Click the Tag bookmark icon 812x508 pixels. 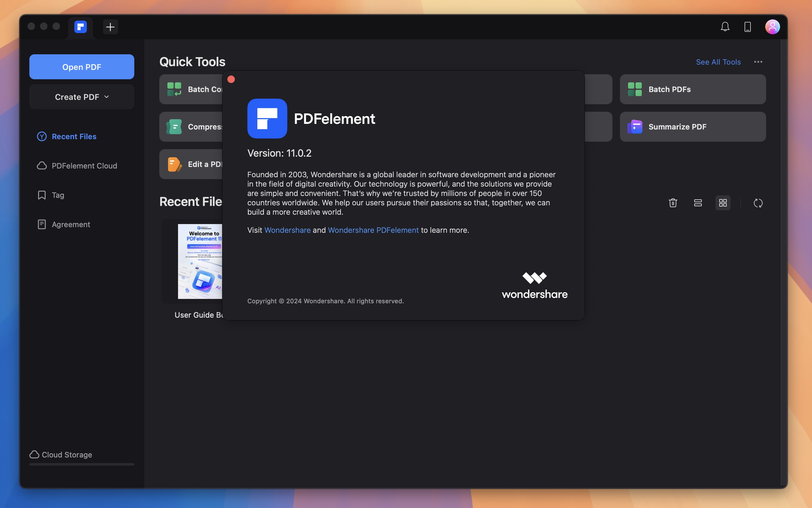(x=42, y=195)
